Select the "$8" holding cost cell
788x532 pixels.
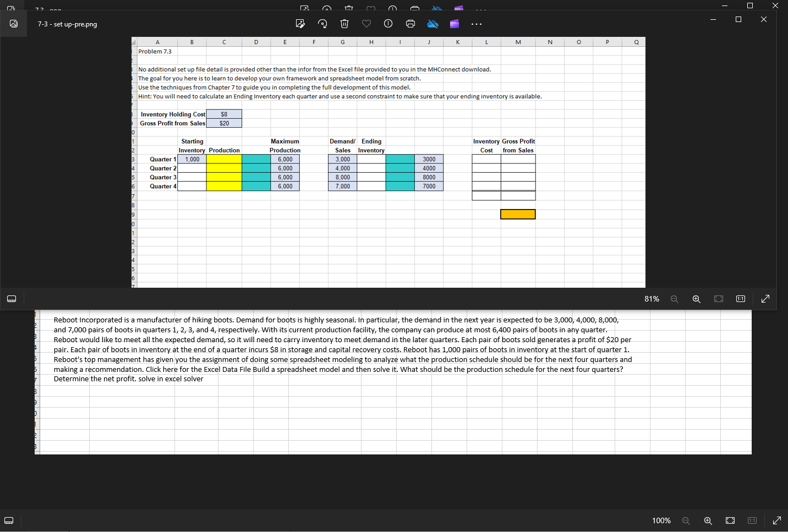click(x=224, y=114)
